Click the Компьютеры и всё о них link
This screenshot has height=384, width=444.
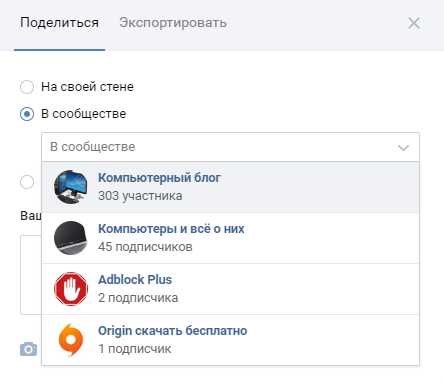click(171, 229)
